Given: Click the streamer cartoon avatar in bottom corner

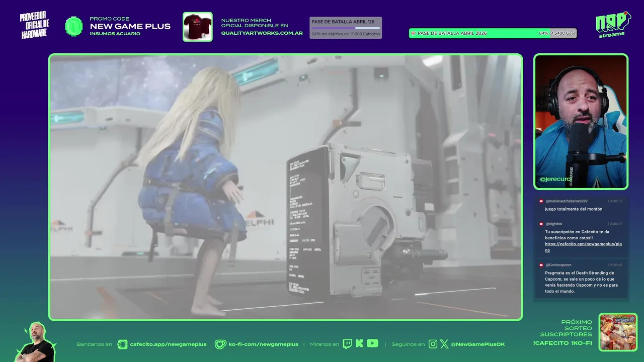Looking at the screenshot, I should tap(35, 343).
